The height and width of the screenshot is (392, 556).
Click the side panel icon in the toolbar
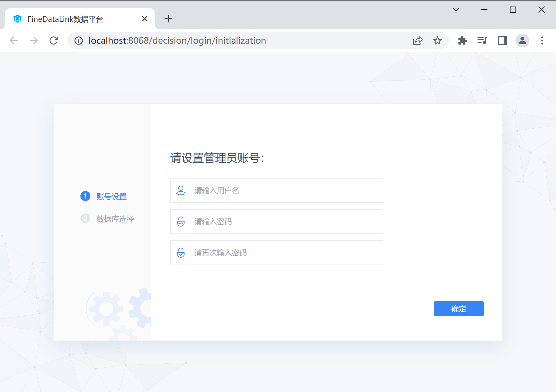502,41
